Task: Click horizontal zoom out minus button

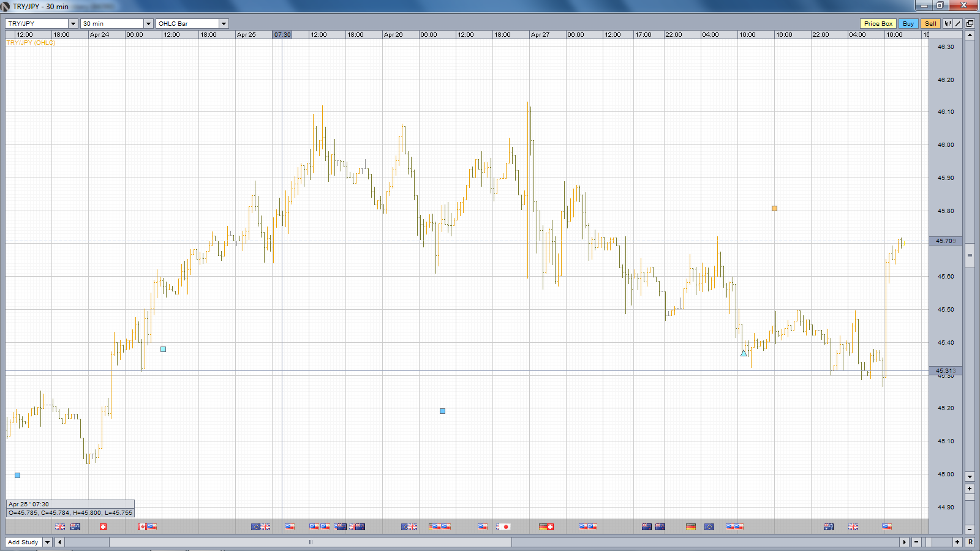Action: 916,542
